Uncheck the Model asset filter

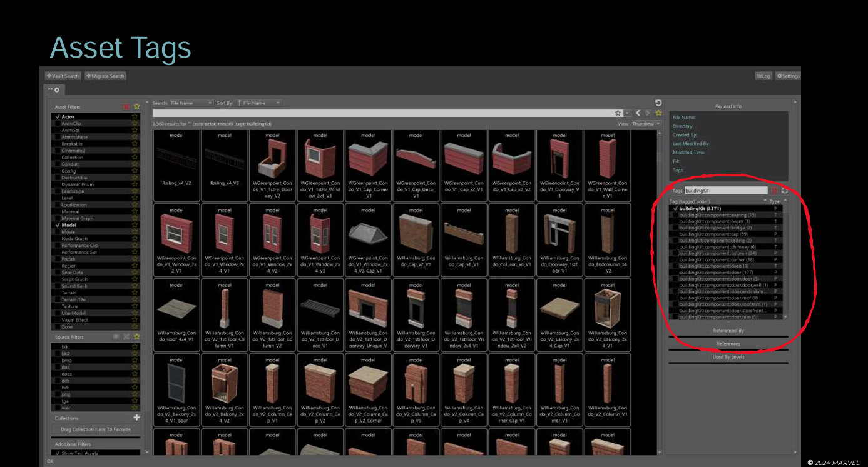point(57,225)
